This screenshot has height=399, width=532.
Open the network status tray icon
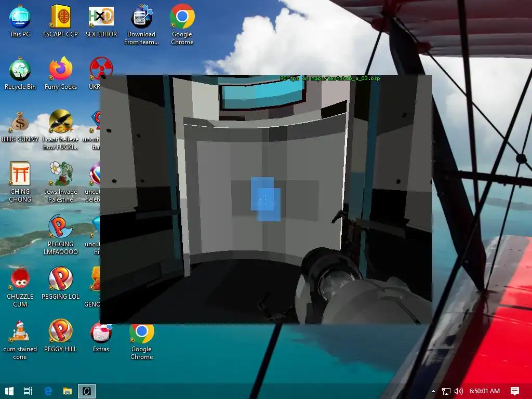(446, 391)
